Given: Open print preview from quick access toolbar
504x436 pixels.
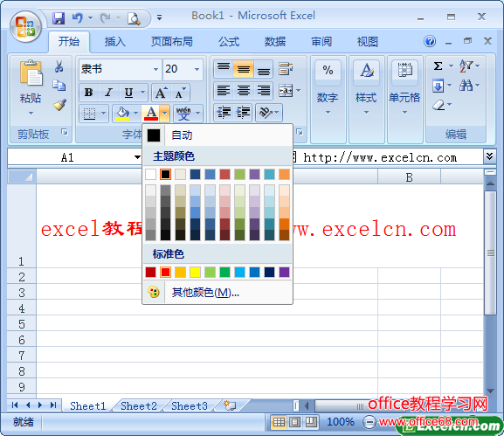Looking at the screenshot, I should coord(134,18).
